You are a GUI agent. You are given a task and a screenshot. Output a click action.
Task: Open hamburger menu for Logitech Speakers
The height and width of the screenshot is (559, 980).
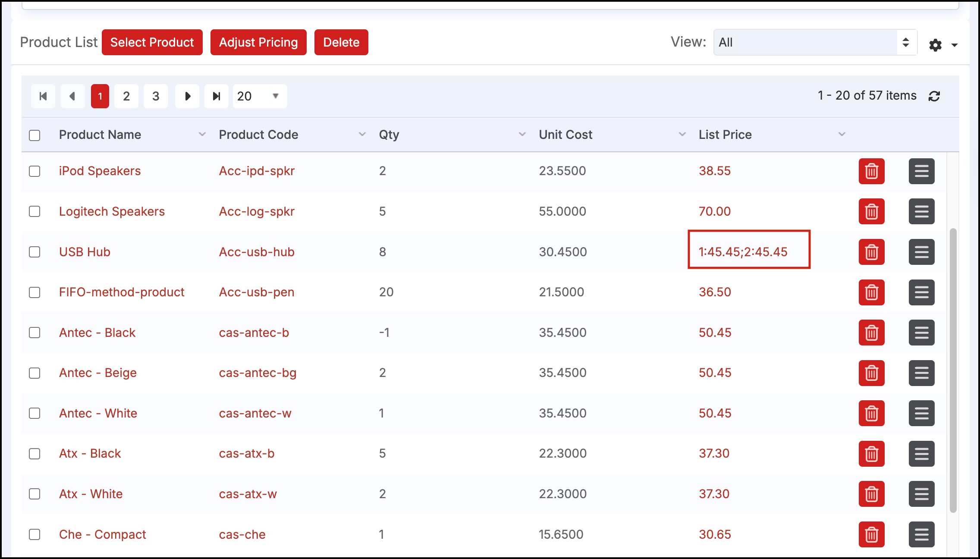[921, 211]
